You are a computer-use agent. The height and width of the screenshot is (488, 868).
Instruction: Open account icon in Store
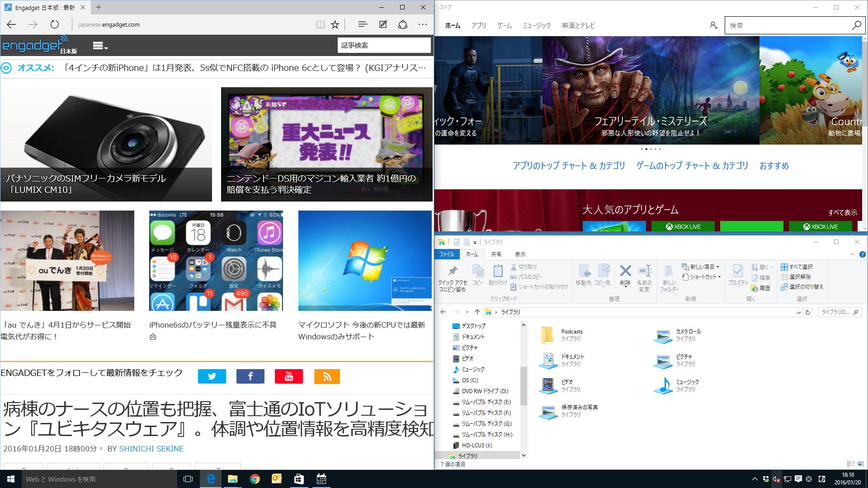[713, 25]
